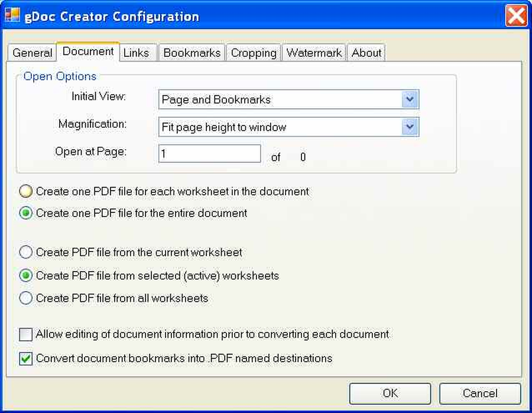
Task: Open the Magnification combo box
Action: (288, 127)
